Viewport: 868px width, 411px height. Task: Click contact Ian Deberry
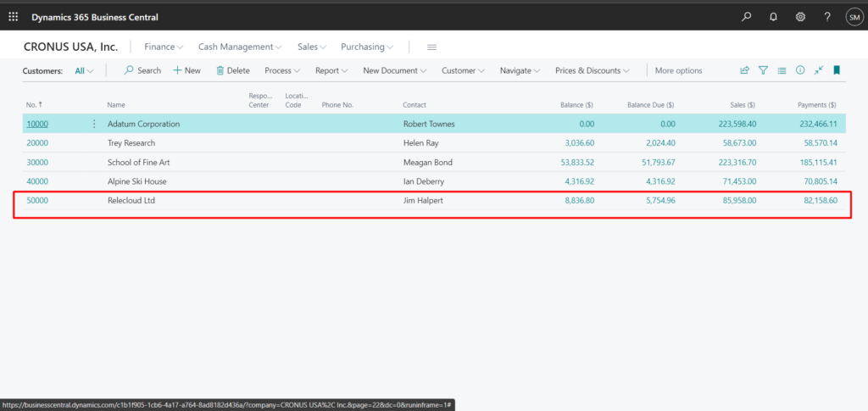coord(424,181)
